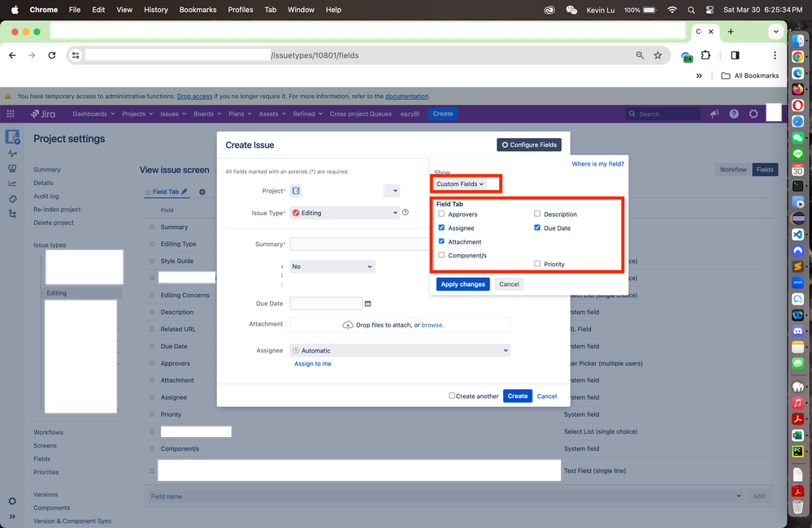Open the Priorities item in project sidebar

click(x=46, y=472)
